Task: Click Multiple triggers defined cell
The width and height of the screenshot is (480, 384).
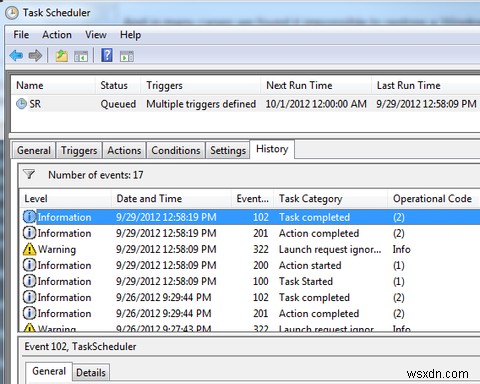Action: [x=201, y=104]
